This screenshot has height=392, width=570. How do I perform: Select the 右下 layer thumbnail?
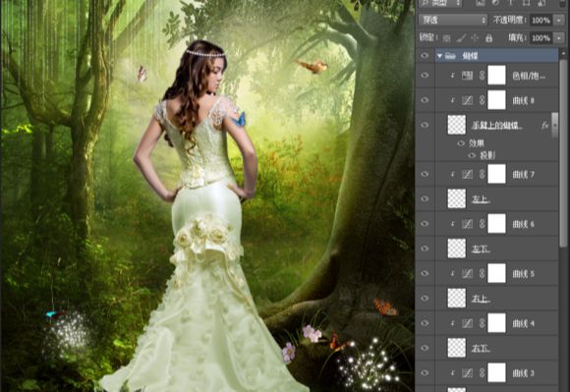tap(457, 348)
